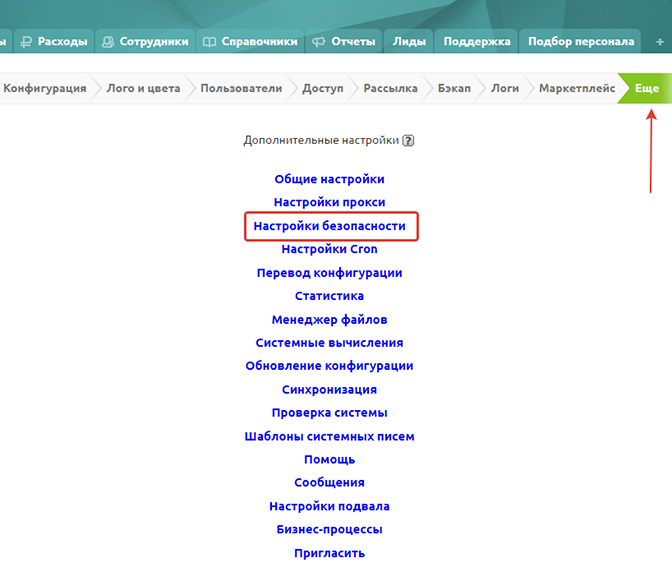672x572 pixels.
Task: Go to Лого и цвета section
Action: (143, 88)
